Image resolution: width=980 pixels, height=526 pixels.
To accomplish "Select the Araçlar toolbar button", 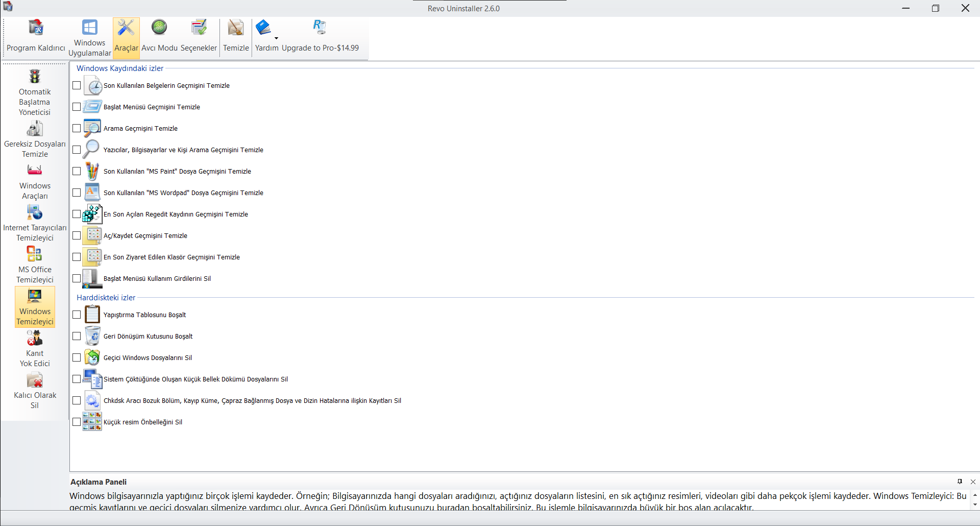I will 126,37.
